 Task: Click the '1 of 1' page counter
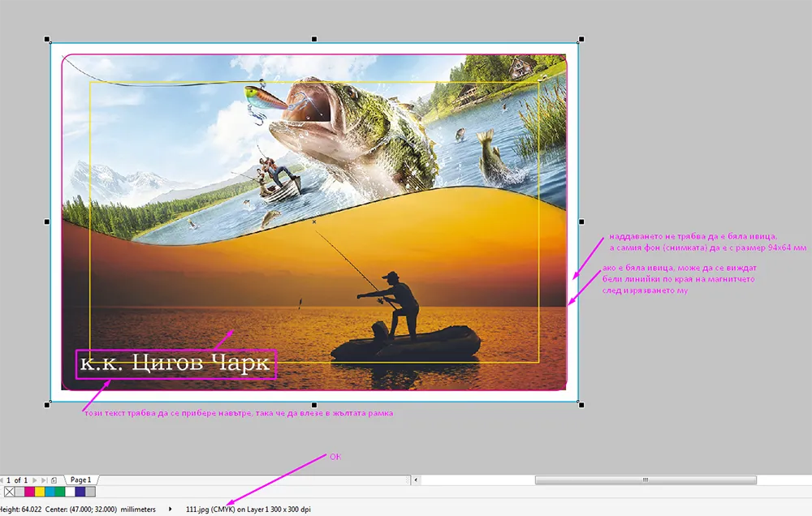click(x=17, y=480)
